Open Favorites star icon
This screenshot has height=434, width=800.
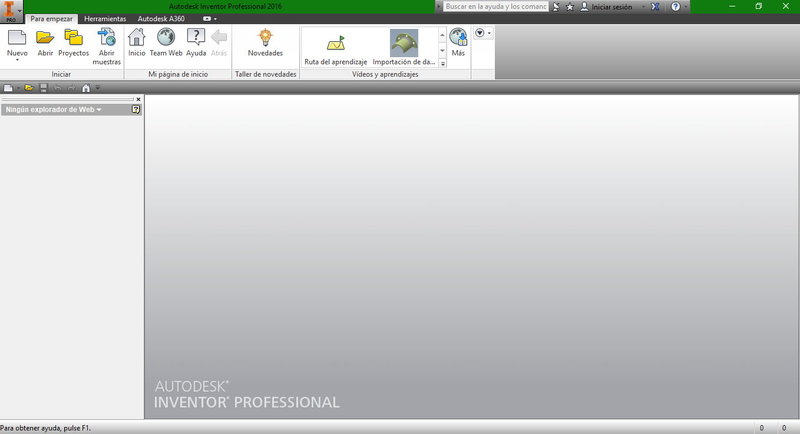(x=570, y=7)
